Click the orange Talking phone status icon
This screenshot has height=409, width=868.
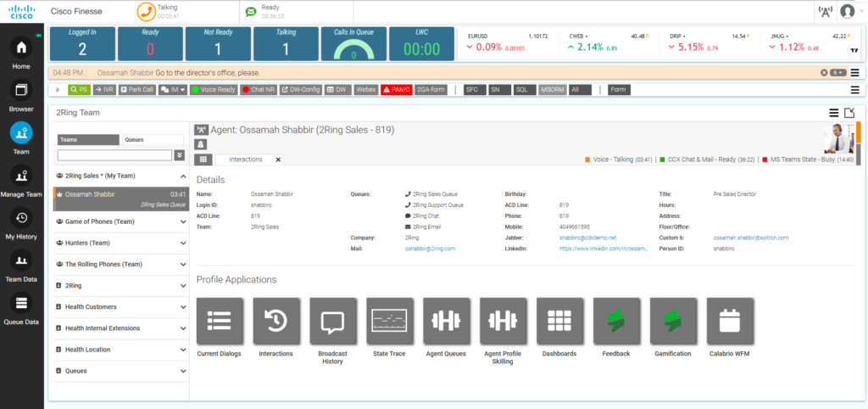click(x=146, y=11)
